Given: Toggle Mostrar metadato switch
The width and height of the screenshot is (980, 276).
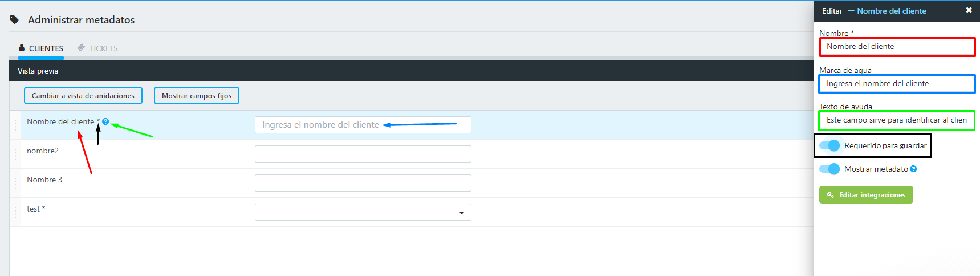Looking at the screenshot, I should (829, 169).
